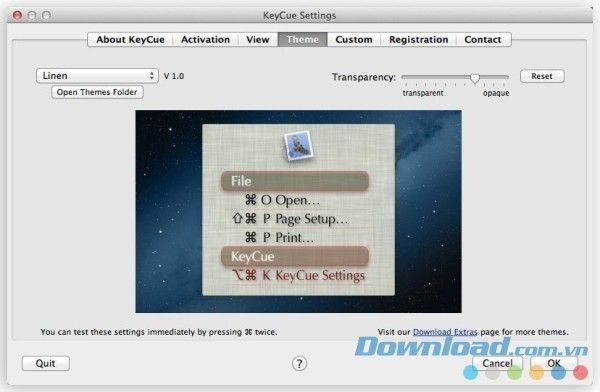
Task: Click the 'opaque' slider label
Action: pyautogui.click(x=496, y=93)
